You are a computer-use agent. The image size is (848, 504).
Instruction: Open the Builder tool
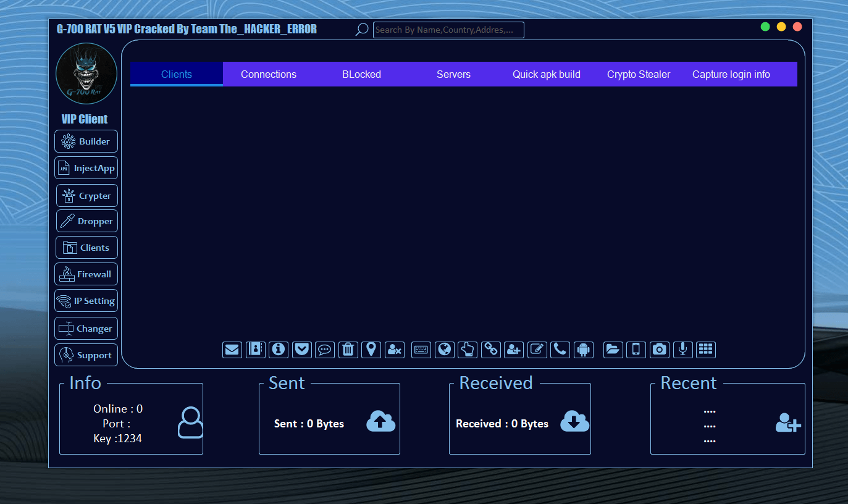(x=86, y=141)
